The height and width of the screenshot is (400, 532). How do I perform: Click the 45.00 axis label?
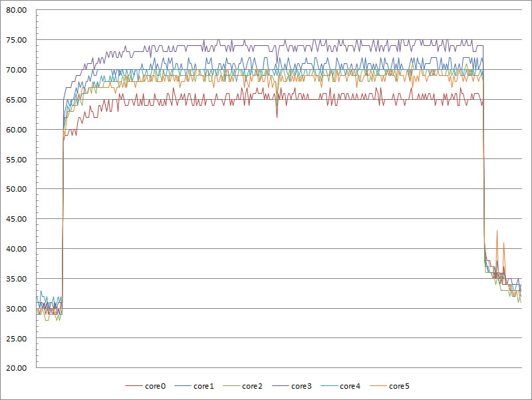tap(16, 219)
